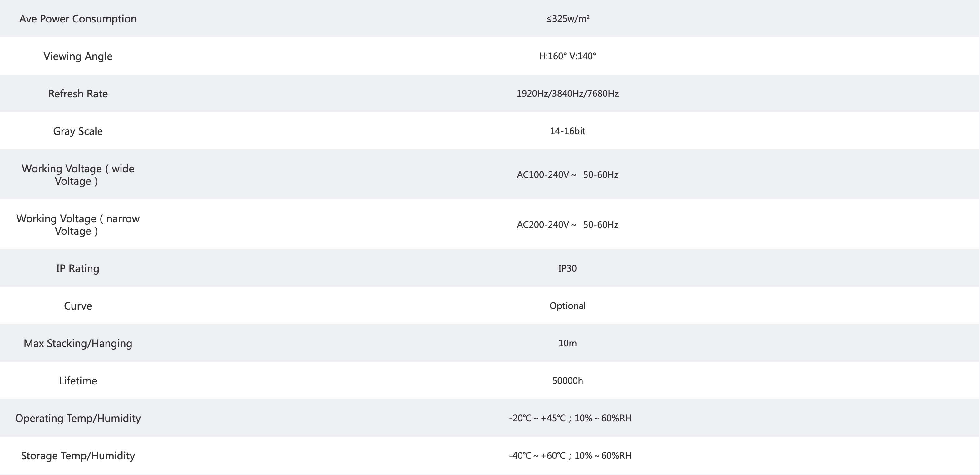Click the Gray Scale label

point(78,131)
